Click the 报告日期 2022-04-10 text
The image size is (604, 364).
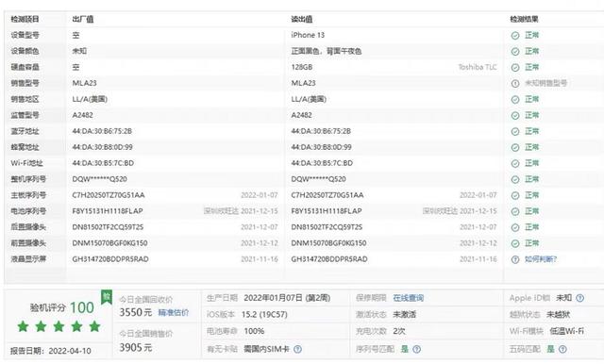pos(51,351)
